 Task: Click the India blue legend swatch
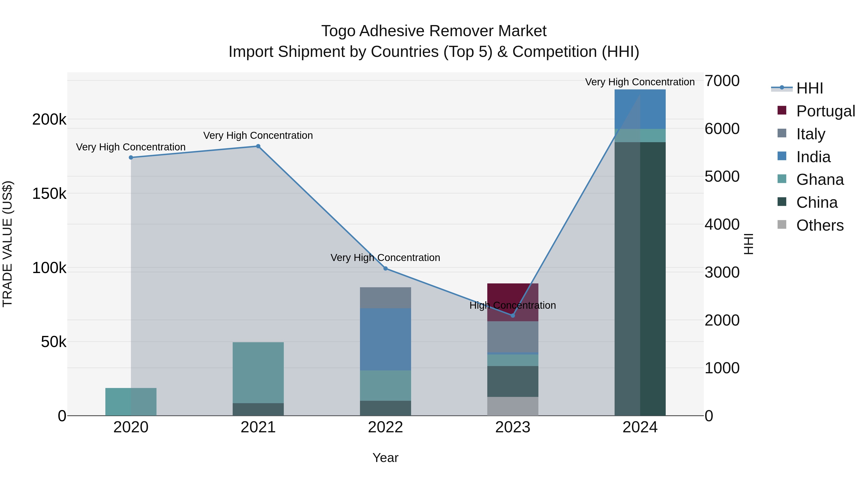click(x=782, y=156)
